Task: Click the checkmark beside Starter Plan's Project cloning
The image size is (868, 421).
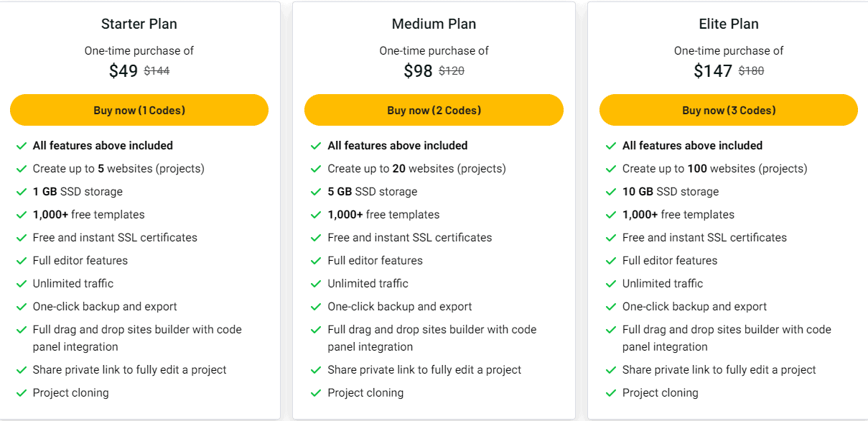Action: tap(21, 393)
